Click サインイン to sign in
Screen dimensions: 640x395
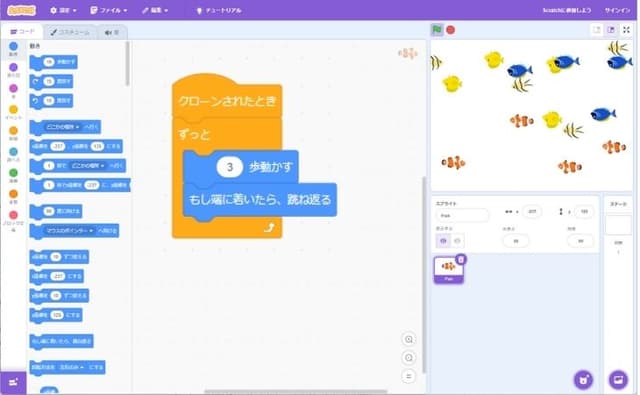(617, 10)
